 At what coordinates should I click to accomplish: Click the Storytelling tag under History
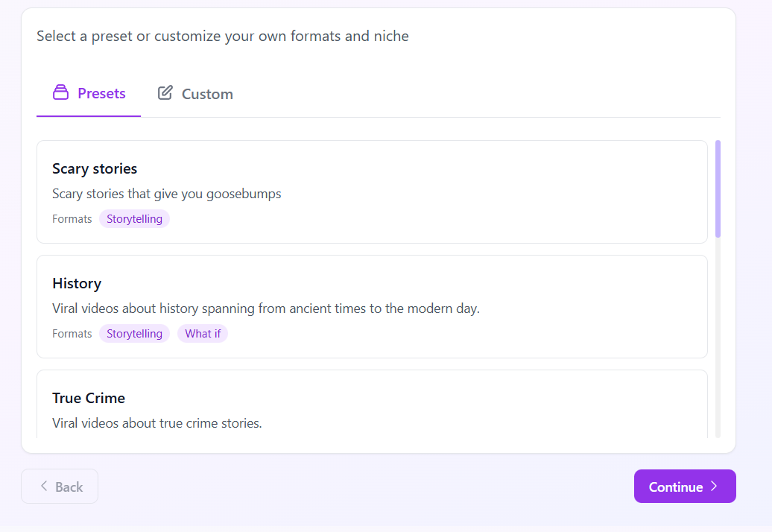[x=134, y=333]
